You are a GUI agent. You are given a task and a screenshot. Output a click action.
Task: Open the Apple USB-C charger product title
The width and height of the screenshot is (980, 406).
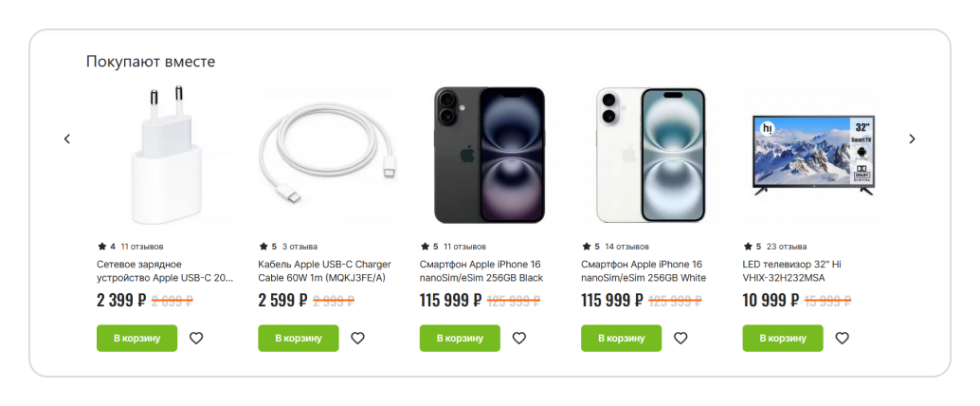coord(165,270)
